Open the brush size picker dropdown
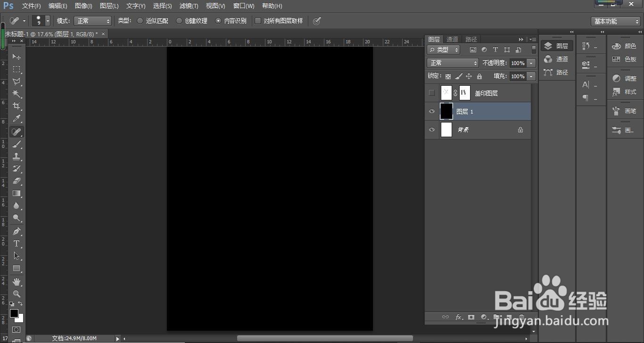 [48, 21]
